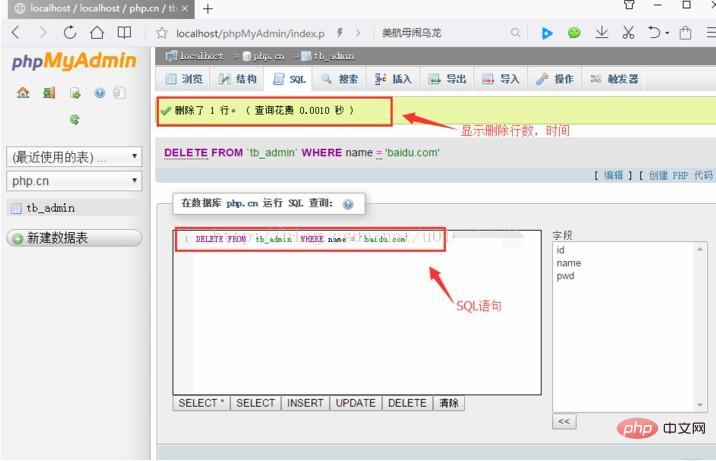
Task: Click the 创建 PHP 代码 link
Action: click(x=680, y=175)
